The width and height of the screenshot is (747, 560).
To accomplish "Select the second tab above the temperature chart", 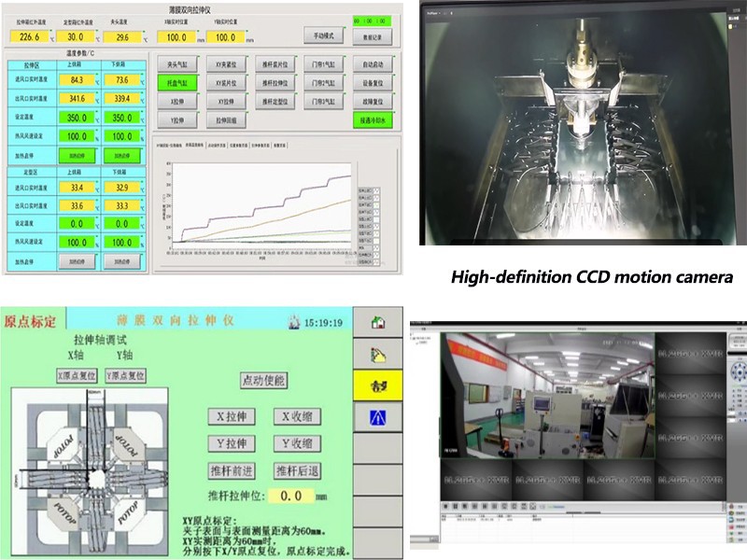I will 194,146.
